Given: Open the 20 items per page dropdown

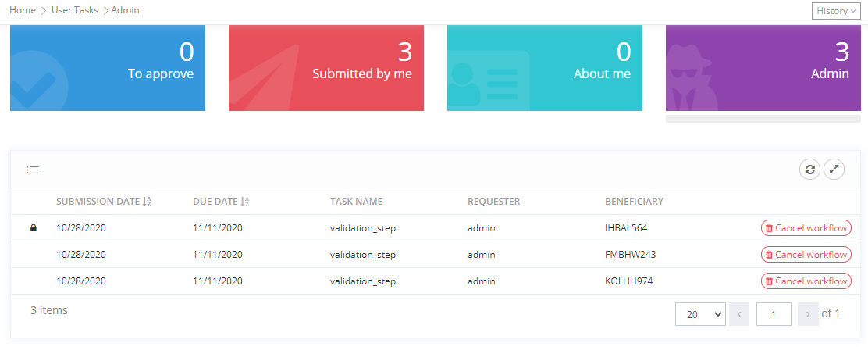Looking at the screenshot, I should (x=700, y=314).
